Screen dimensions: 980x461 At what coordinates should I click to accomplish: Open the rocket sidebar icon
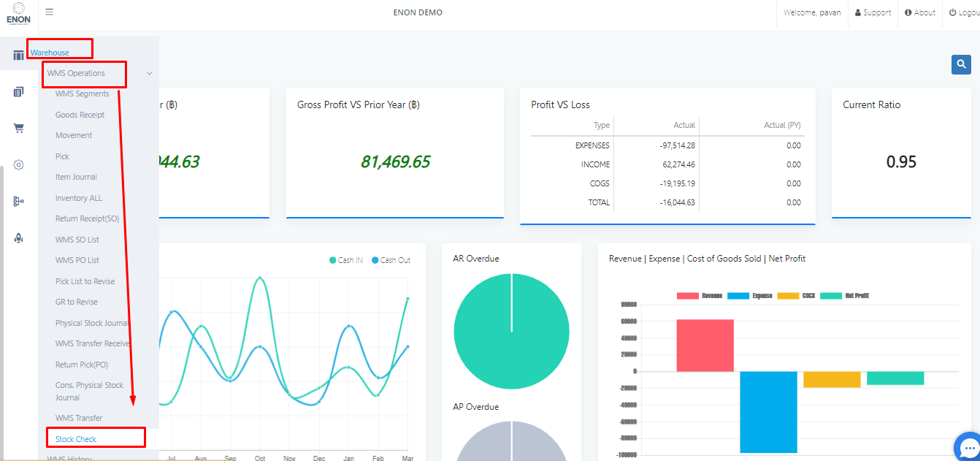tap(18, 238)
